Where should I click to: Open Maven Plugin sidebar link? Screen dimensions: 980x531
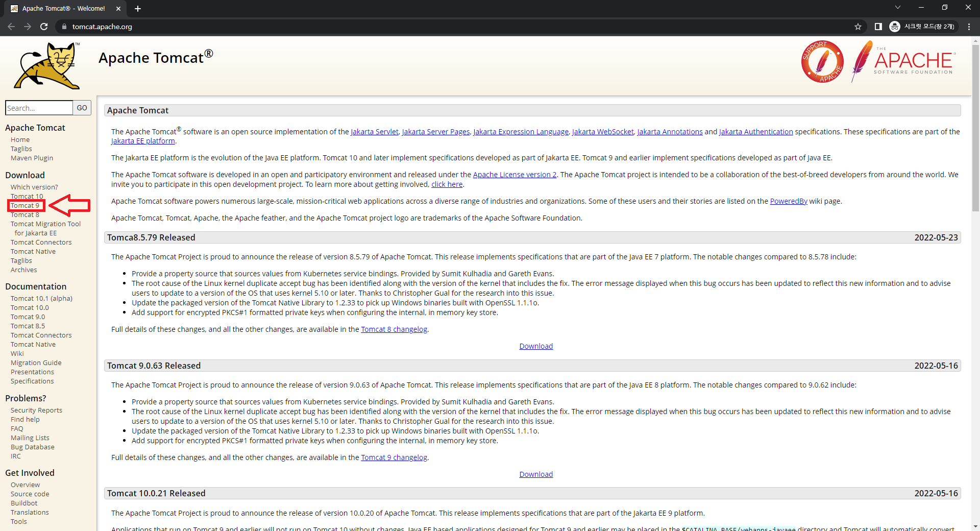click(x=32, y=158)
